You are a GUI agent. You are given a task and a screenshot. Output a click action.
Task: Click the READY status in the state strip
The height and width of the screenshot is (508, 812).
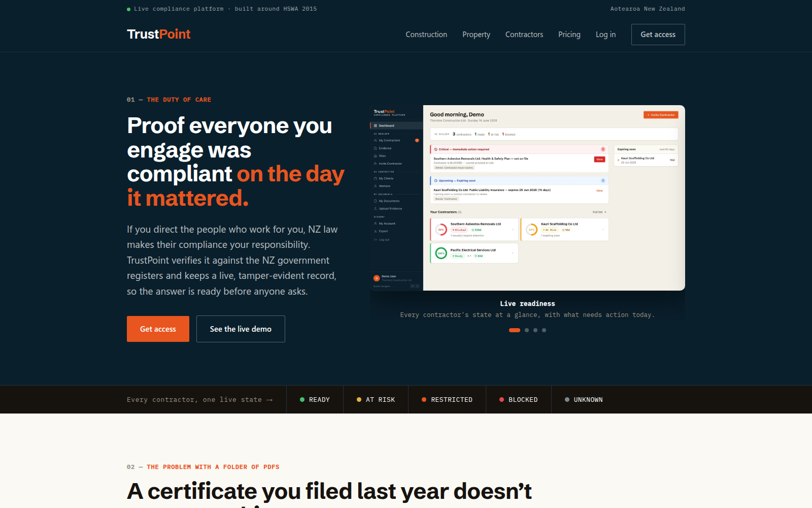tap(315, 400)
